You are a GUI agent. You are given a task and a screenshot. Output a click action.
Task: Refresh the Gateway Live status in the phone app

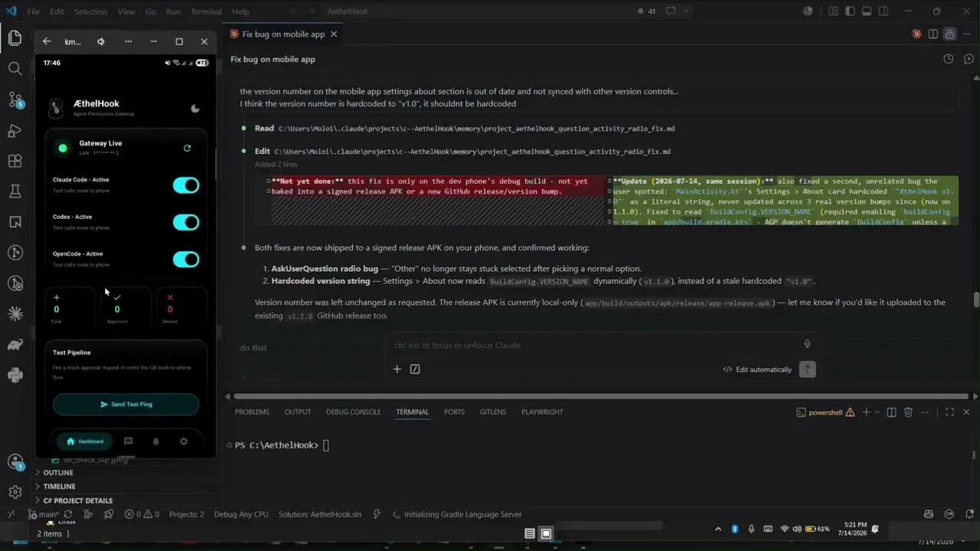(x=187, y=148)
